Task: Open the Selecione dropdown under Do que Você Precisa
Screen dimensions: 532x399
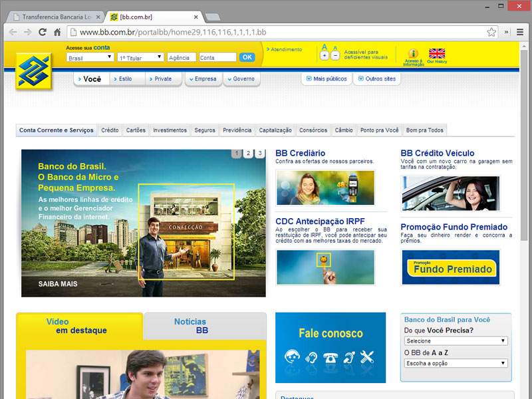Action: coord(456,341)
